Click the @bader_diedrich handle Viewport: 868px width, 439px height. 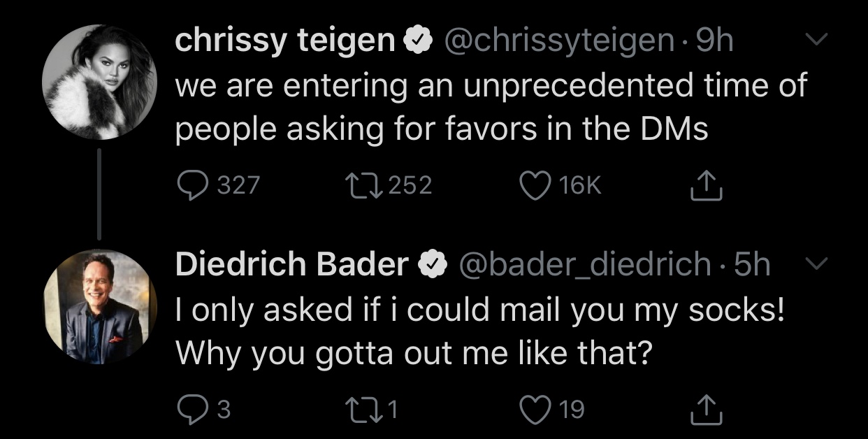[584, 265]
